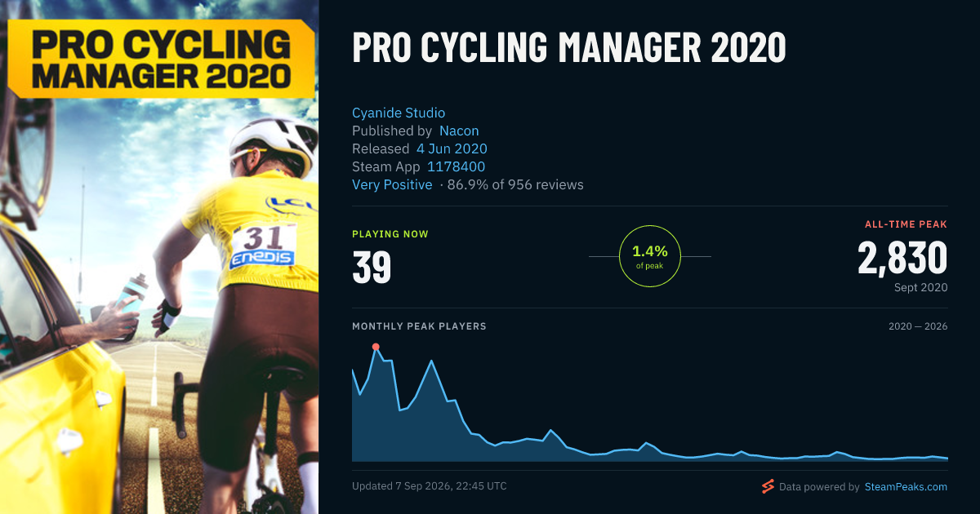Click the SteamPeaks logo icon
The width and height of the screenshot is (980, 514).
pos(768,487)
